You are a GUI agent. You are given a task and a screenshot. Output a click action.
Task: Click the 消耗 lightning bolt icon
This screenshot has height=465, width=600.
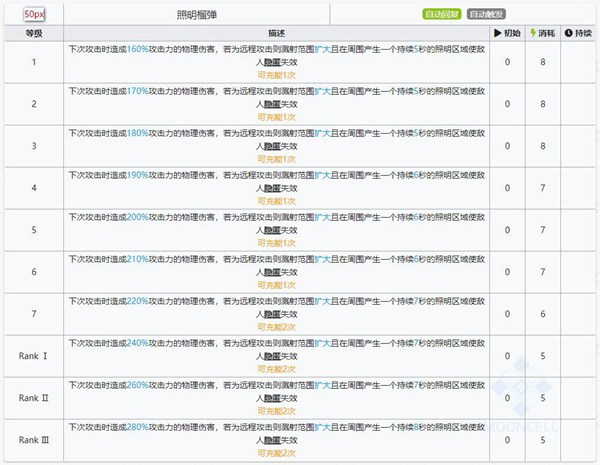532,34
